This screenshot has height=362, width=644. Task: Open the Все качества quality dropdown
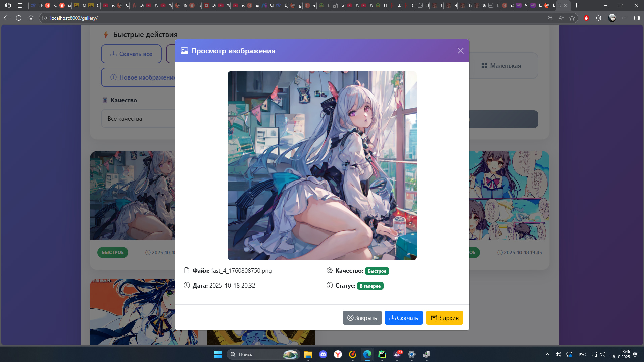click(138, 119)
